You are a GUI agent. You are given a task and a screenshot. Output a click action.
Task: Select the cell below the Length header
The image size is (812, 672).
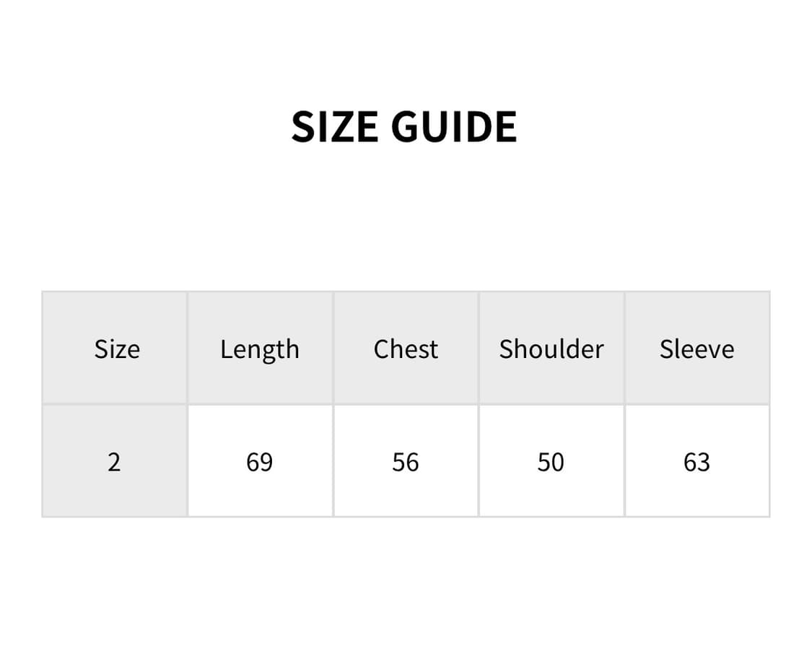[x=260, y=461]
